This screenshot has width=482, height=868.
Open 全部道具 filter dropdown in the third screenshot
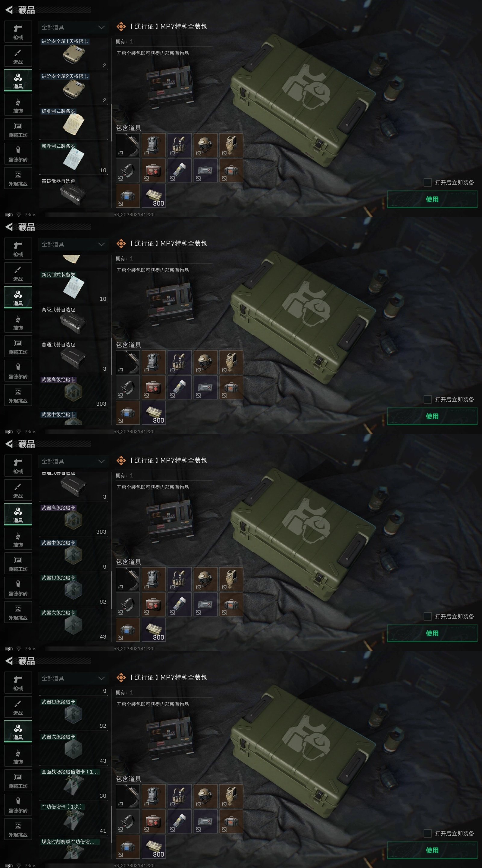(x=74, y=461)
